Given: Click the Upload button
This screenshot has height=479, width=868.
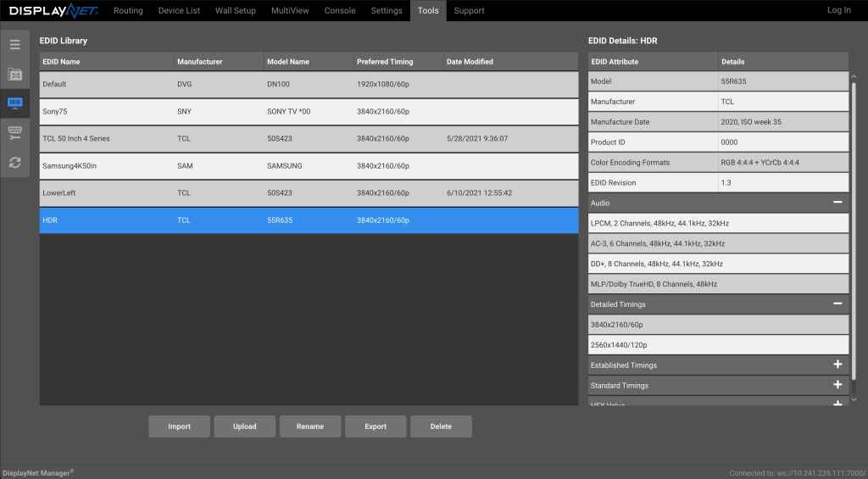Looking at the screenshot, I should pos(245,426).
